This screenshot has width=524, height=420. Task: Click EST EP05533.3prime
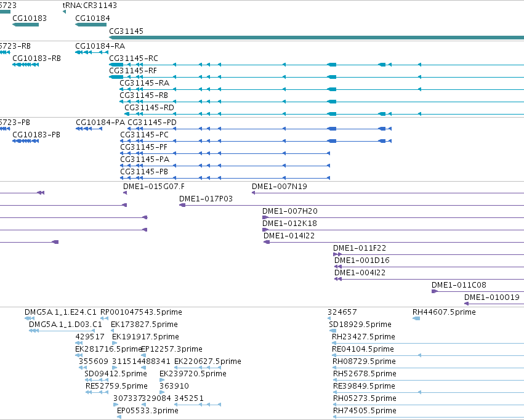(147, 411)
